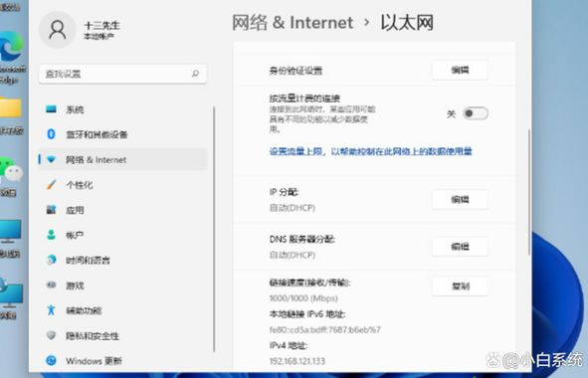The height and width of the screenshot is (378, 588).
Task: Select the 隐私和安全性 shield icon
Action: click(51, 335)
